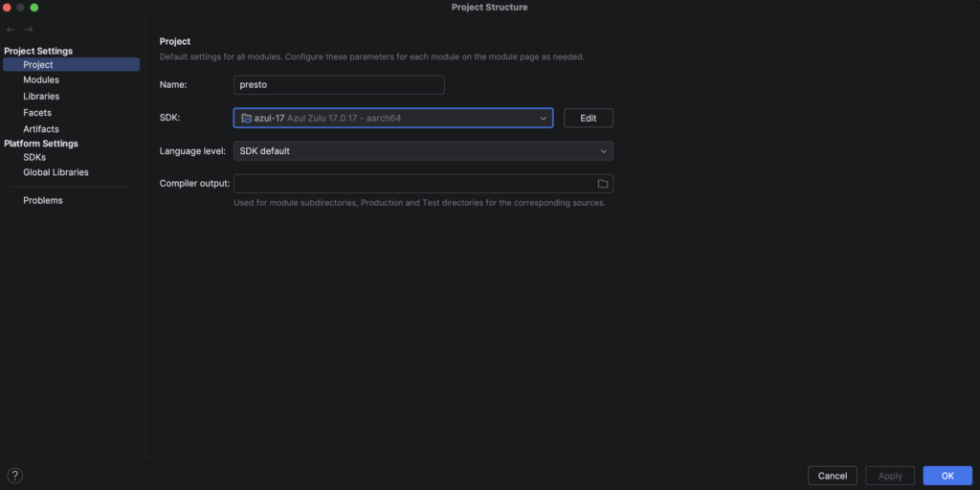Select Project in Project Settings

tap(38, 65)
